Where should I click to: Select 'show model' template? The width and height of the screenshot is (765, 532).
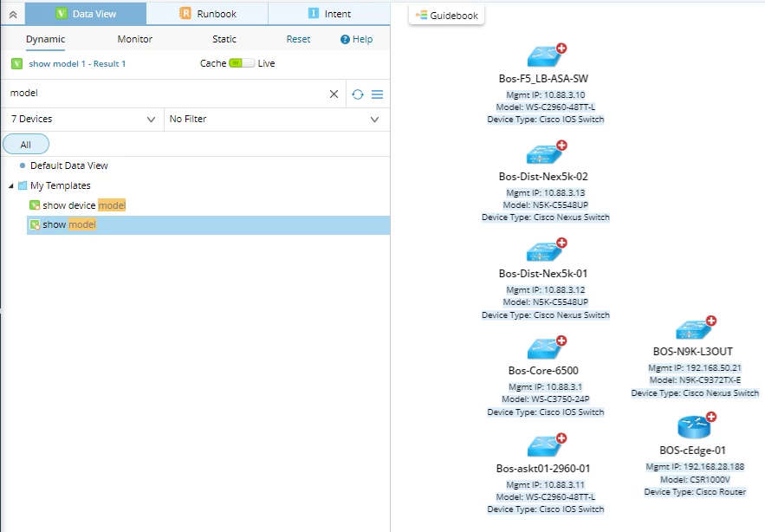pos(208,225)
